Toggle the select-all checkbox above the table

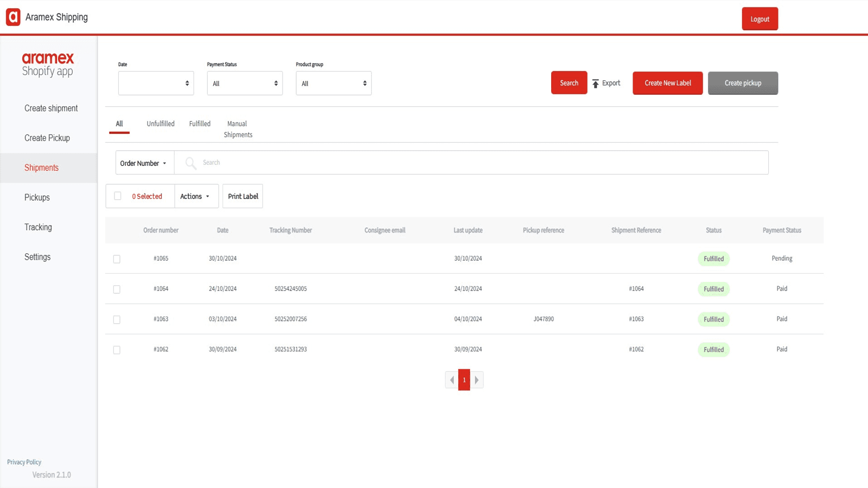117,195
